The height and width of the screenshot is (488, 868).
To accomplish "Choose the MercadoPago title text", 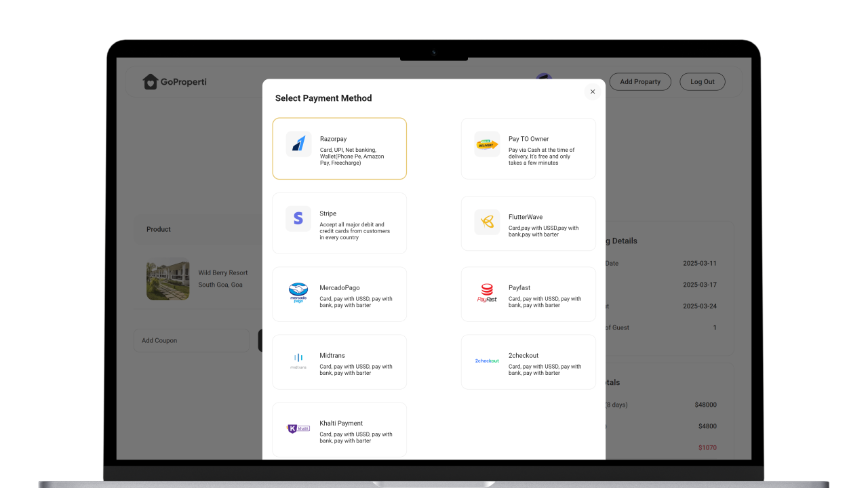I will (x=340, y=288).
